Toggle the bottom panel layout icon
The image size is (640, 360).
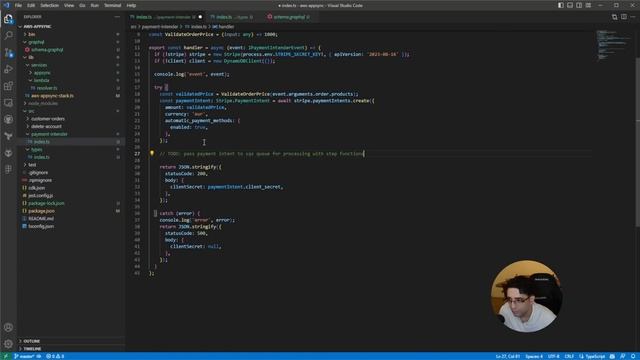click(570, 5)
